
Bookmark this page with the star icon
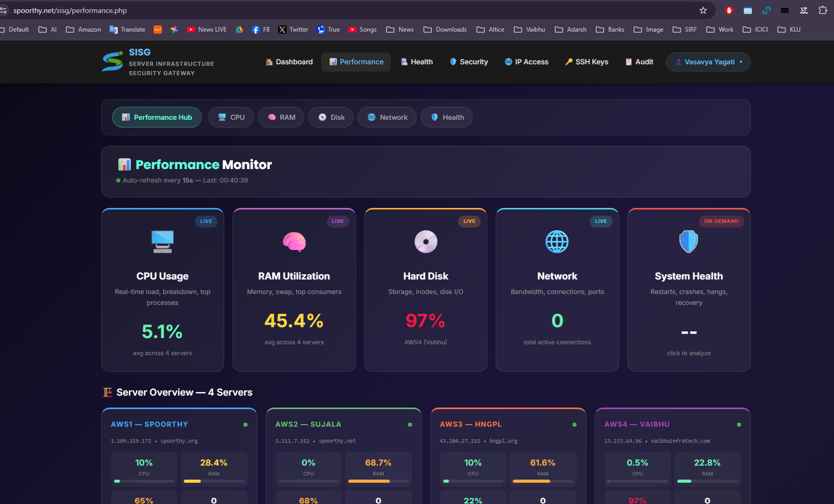(703, 10)
